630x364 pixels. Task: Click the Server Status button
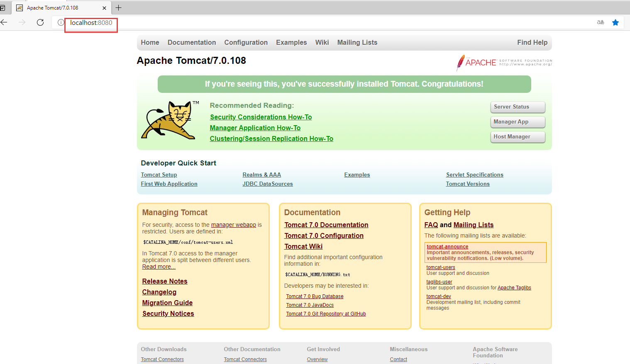[x=518, y=107]
